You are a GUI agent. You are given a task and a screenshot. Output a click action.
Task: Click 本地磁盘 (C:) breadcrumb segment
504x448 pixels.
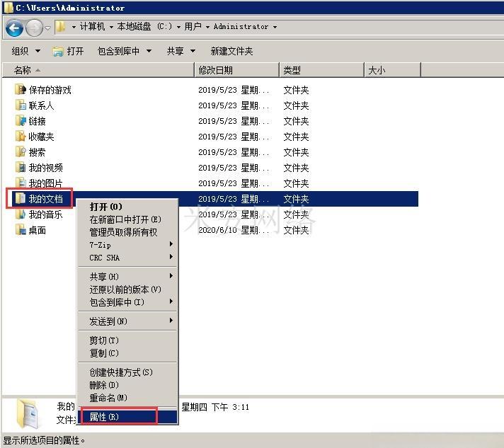coord(144,27)
